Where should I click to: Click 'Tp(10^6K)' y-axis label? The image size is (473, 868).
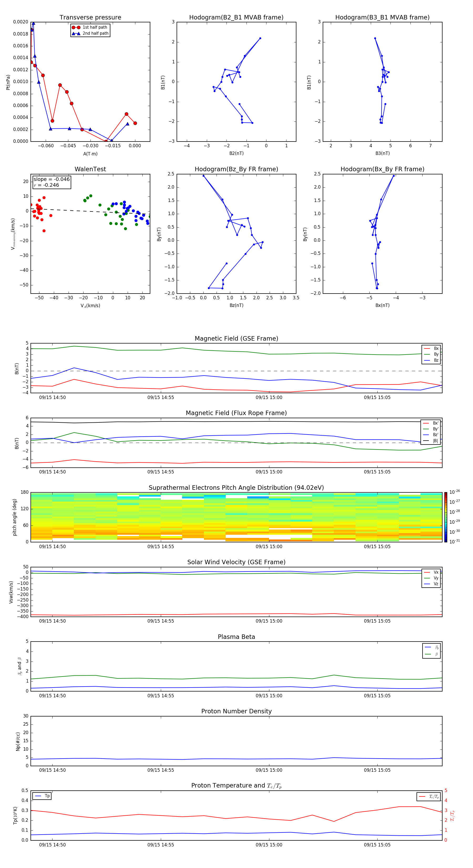(15, 815)
